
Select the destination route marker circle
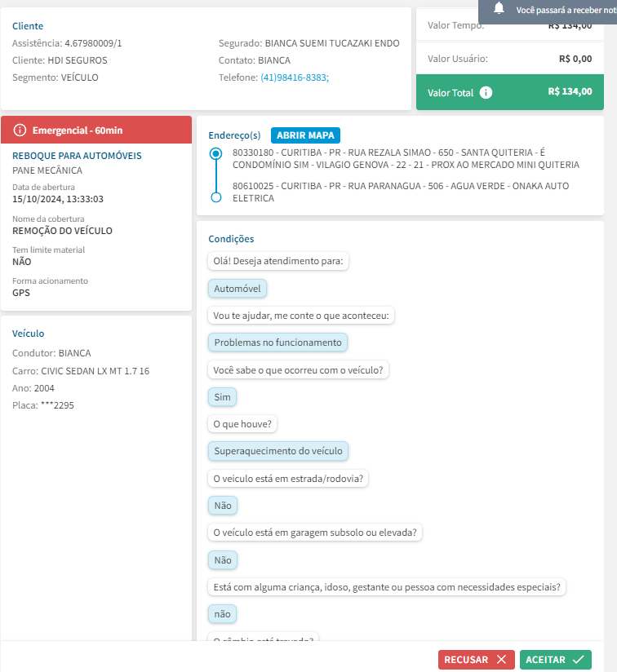coord(215,197)
